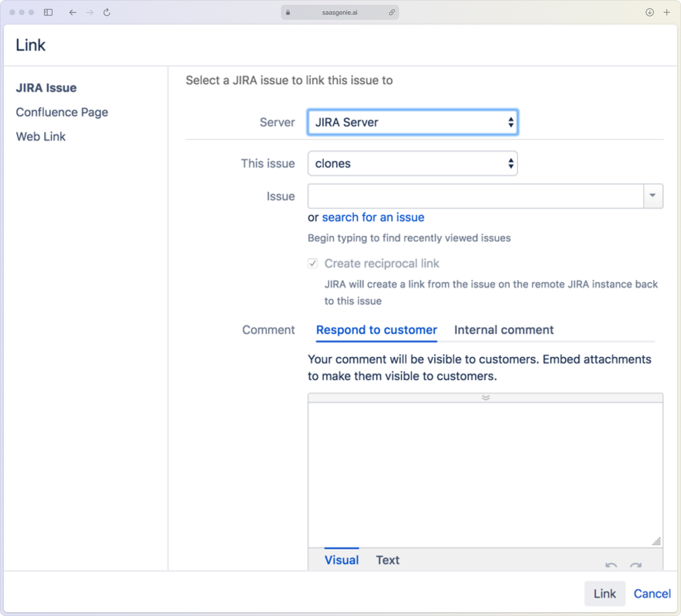The width and height of the screenshot is (681, 616).
Task: Open the browser downloads icon
Action: click(x=650, y=12)
